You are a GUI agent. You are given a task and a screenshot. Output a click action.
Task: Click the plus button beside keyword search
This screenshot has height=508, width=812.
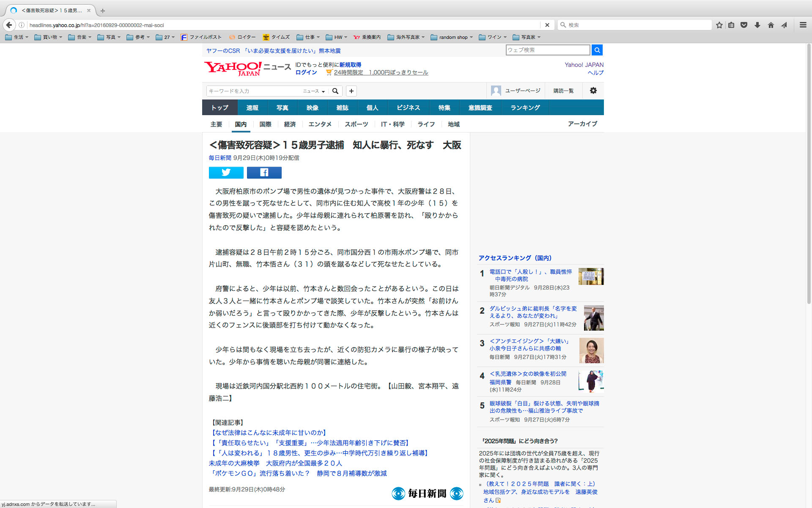pos(351,91)
